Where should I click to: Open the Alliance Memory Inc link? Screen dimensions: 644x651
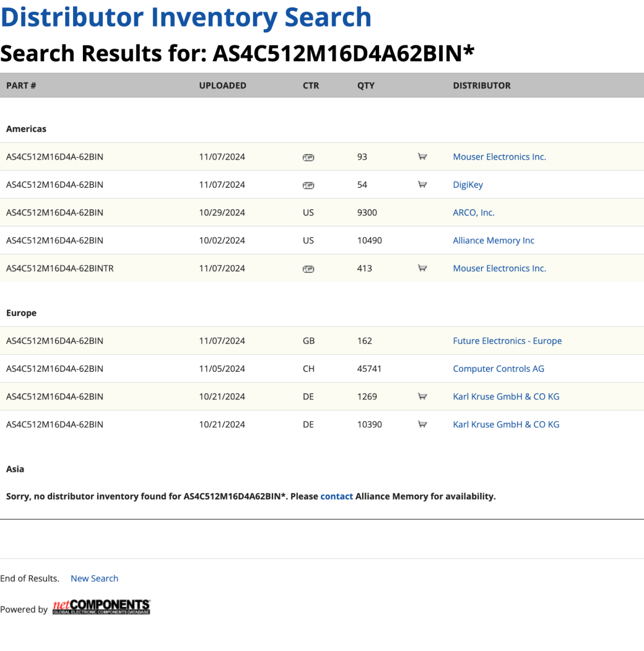click(494, 240)
